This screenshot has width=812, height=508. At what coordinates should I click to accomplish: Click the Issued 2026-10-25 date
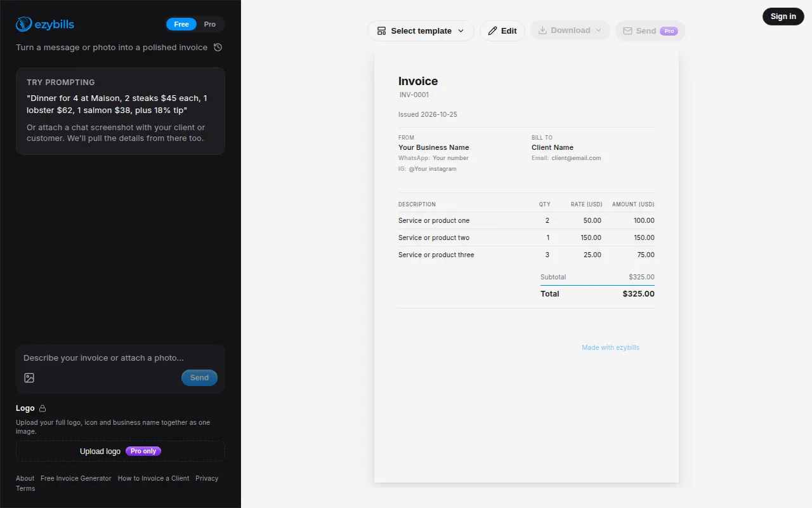point(428,114)
